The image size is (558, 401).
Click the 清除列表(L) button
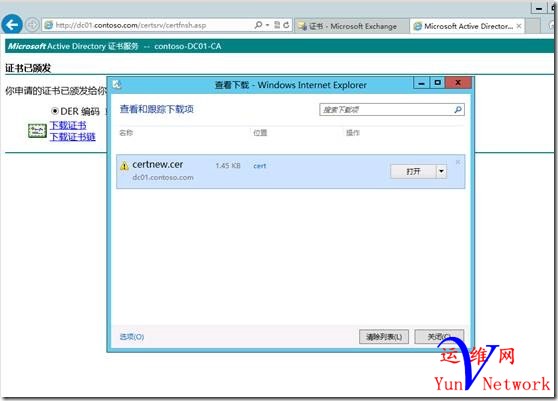click(x=384, y=337)
